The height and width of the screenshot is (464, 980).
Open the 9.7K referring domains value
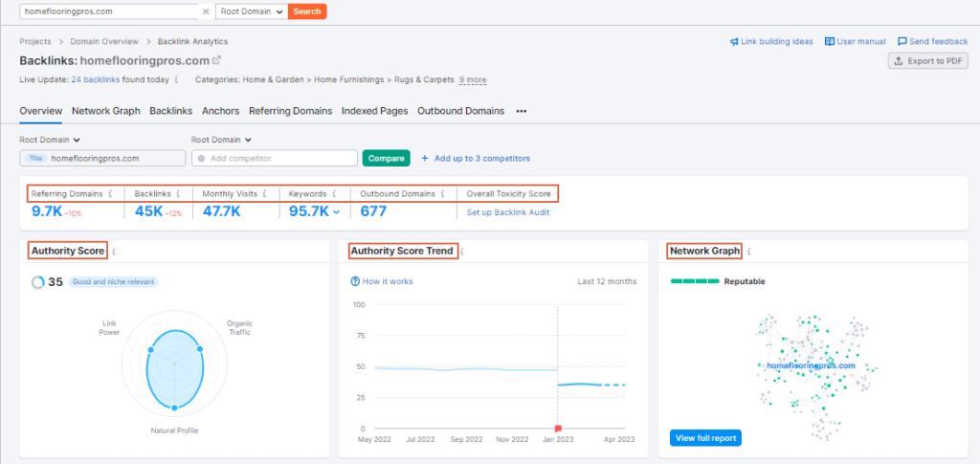(x=47, y=211)
